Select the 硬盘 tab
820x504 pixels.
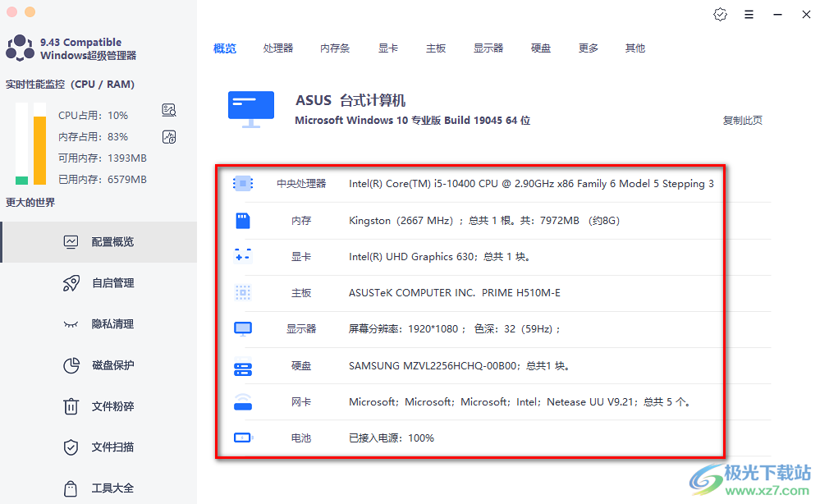(541, 48)
